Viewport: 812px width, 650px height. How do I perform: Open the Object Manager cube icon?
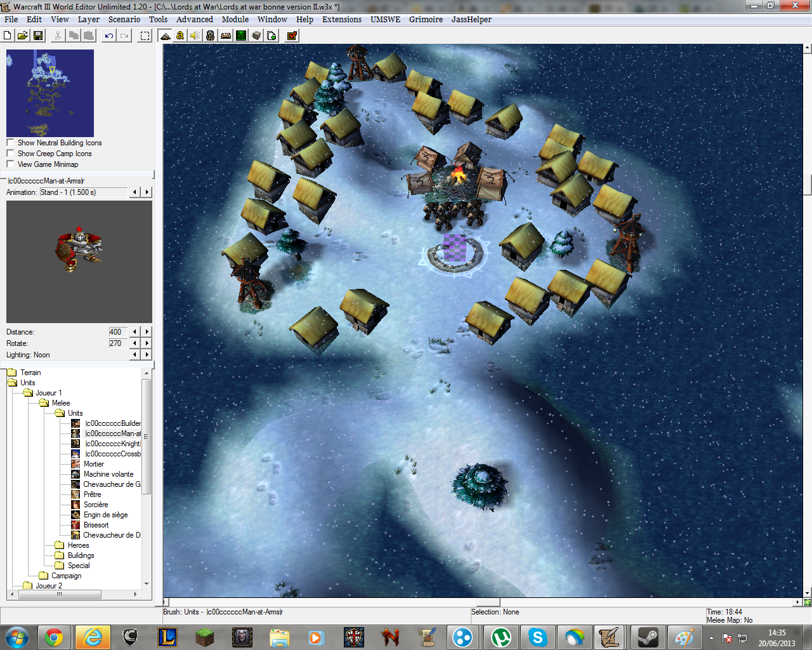click(x=256, y=36)
